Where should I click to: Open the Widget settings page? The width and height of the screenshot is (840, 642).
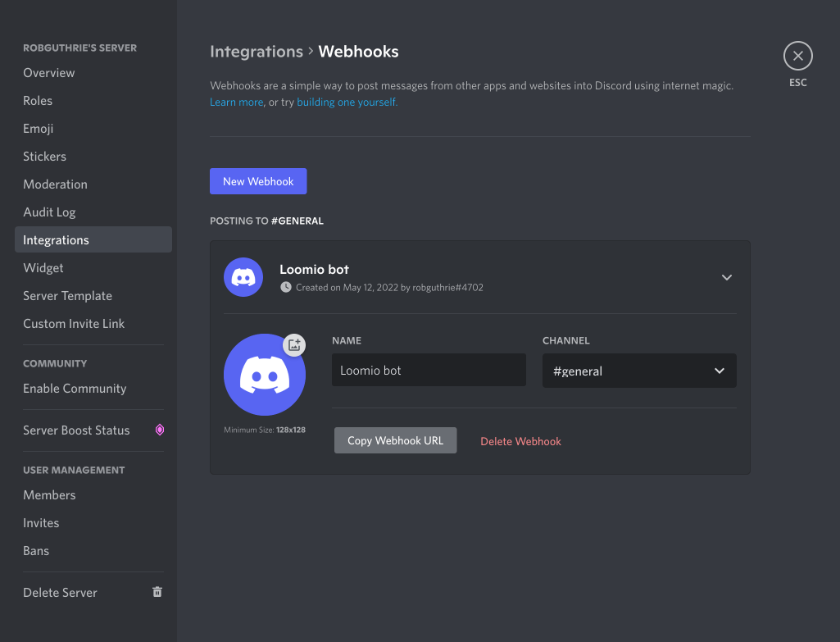tap(93, 268)
